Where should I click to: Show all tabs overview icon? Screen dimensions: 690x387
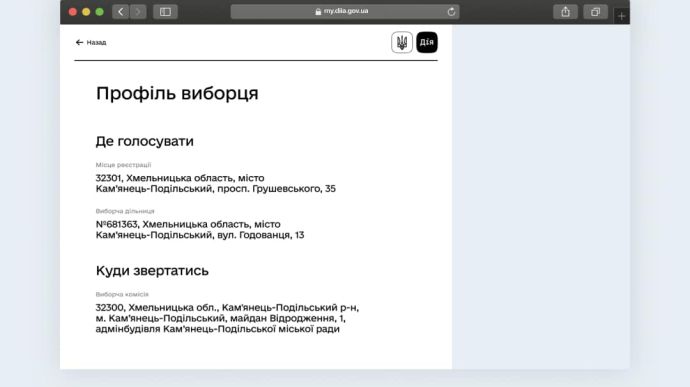(x=595, y=12)
